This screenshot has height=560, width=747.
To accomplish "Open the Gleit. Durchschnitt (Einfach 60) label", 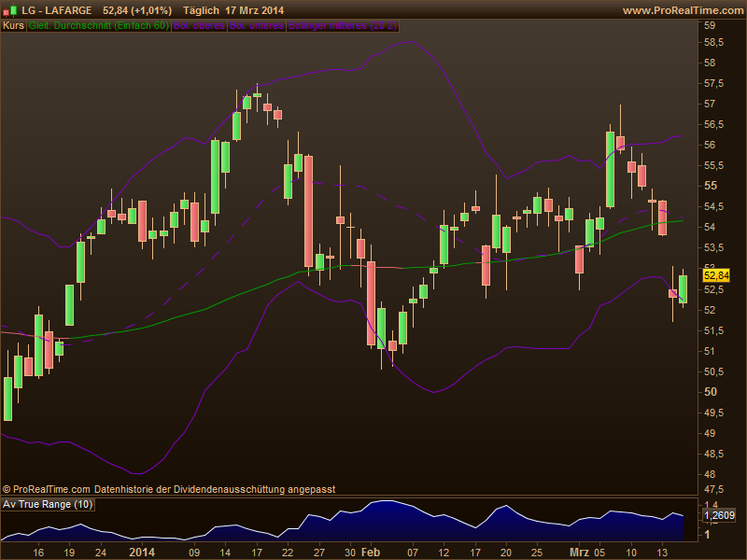I will click(99, 26).
